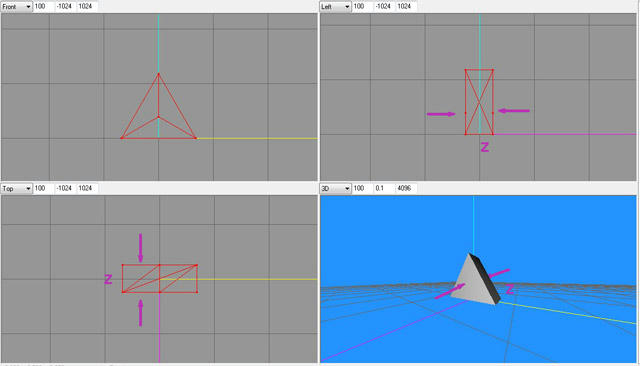Click the Front view zoom field showing 100
The height and width of the screenshot is (366, 640).
click(x=43, y=7)
